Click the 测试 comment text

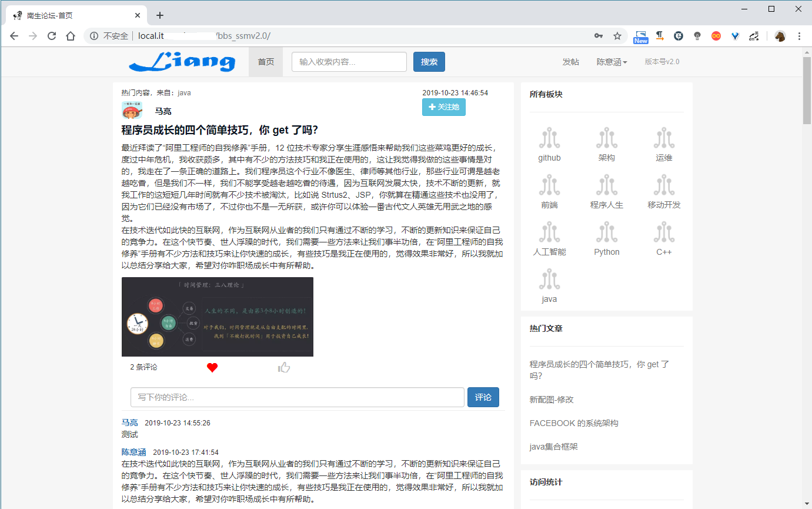[x=130, y=434]
